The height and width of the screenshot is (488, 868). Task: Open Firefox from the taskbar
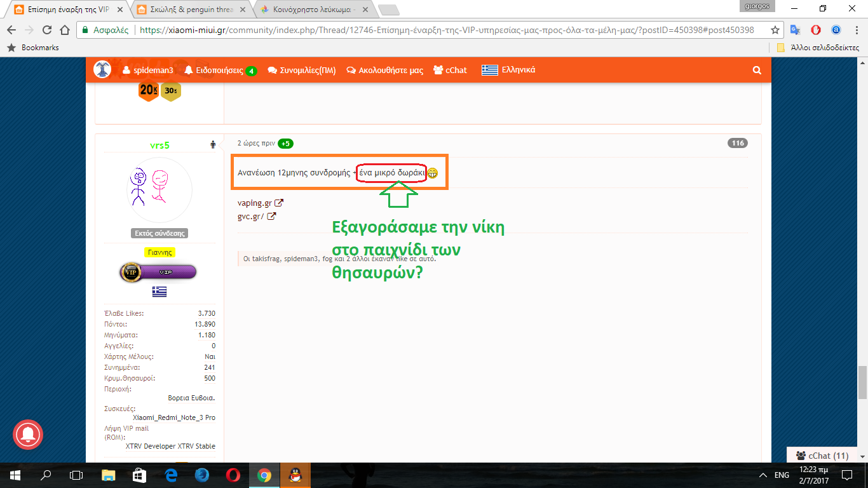click(x=202, y=475)
